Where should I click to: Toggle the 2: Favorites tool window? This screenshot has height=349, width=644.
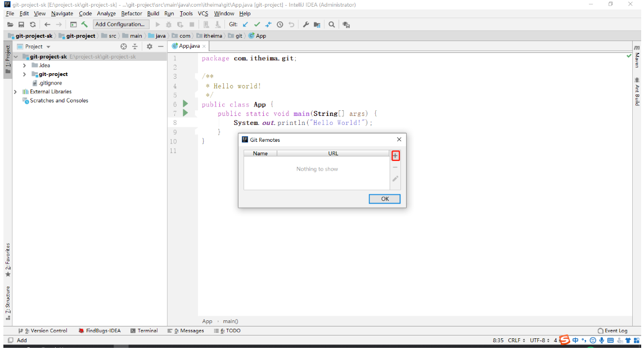[x=7, y=260]
